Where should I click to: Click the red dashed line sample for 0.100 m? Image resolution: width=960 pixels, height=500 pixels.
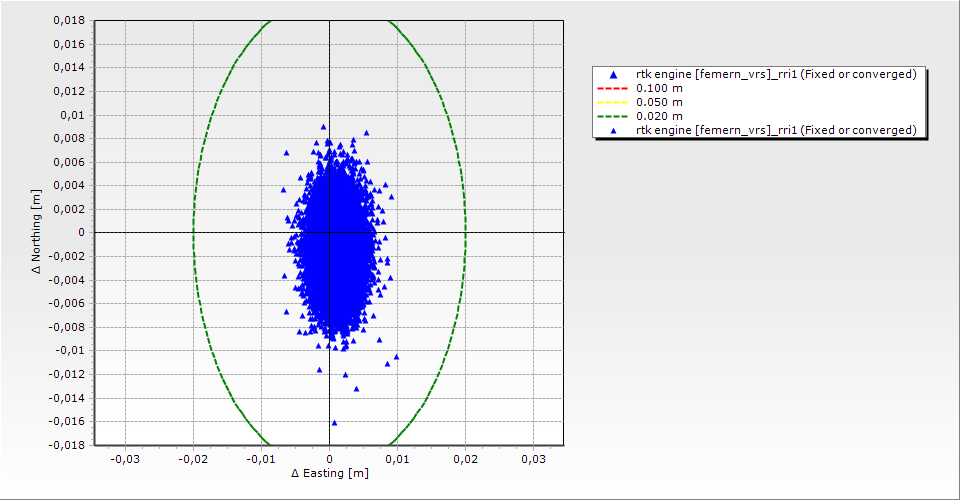(x=613, y=89)
